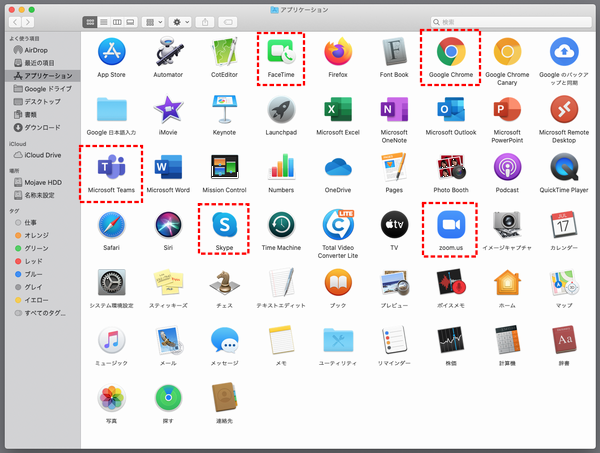Launch the FaceTime app
This screenshot has height=453, width=600.
(x=281, y=52)
